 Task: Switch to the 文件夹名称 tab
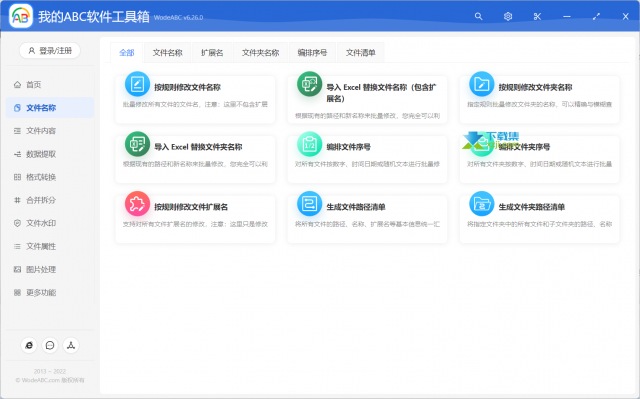pos(260,53)
